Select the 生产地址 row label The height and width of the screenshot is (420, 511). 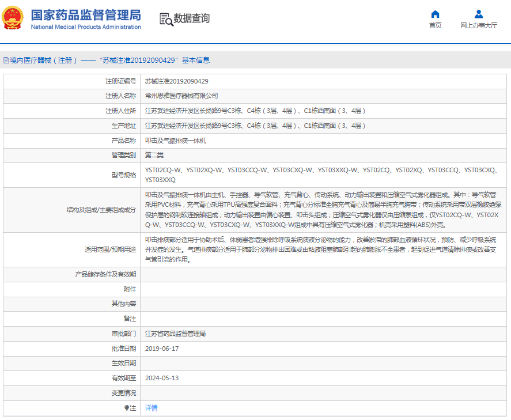[124, 126]
